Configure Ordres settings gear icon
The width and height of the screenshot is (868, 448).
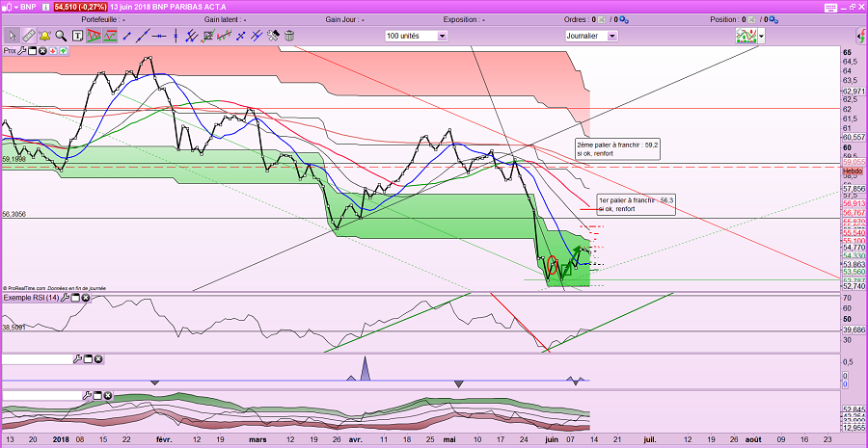point(624,20)
